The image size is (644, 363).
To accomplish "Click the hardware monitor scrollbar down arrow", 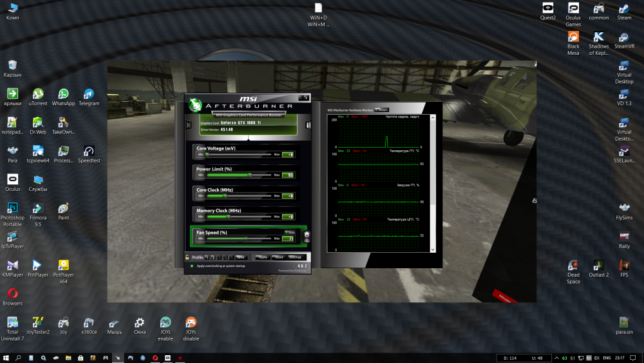I will click(433, 250).
